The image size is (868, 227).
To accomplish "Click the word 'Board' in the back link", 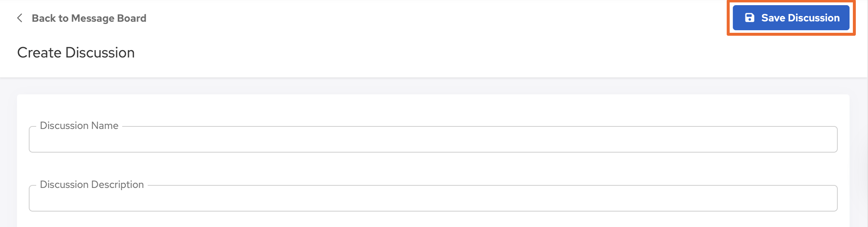I will click(132, 18).
